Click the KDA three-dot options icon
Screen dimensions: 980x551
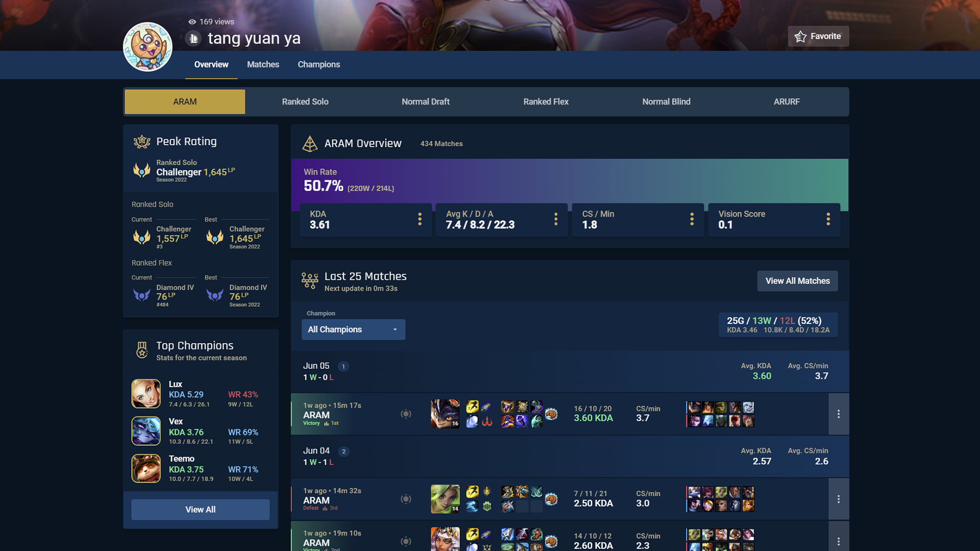tap(419, 219)
